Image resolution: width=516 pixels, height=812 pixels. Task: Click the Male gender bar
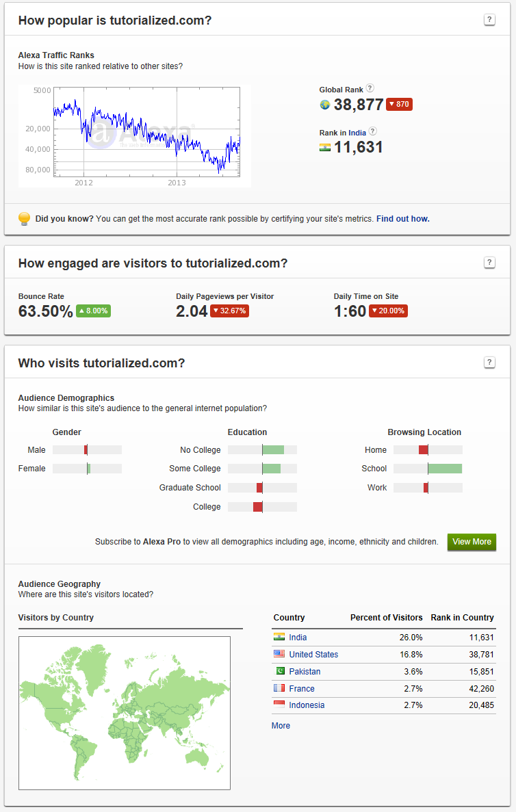coord(87,449)
